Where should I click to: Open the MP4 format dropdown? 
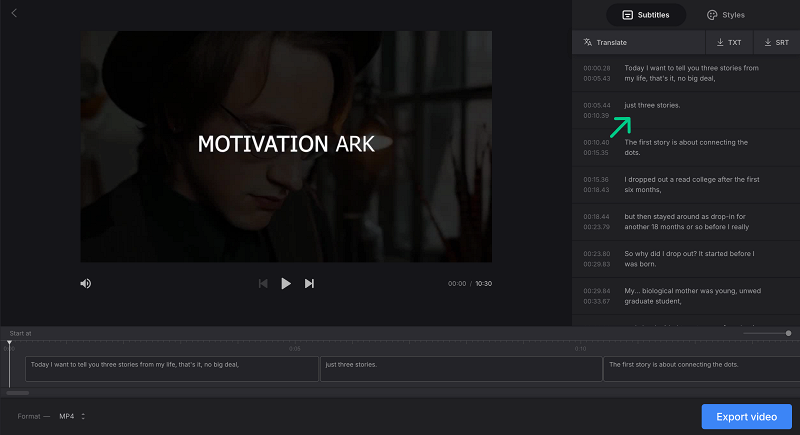click(72, 416)
